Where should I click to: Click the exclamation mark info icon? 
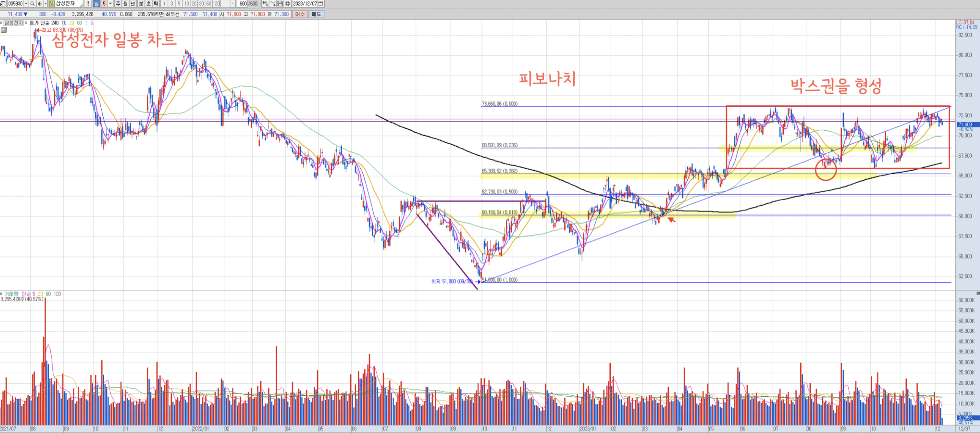[x=88, y=4]
